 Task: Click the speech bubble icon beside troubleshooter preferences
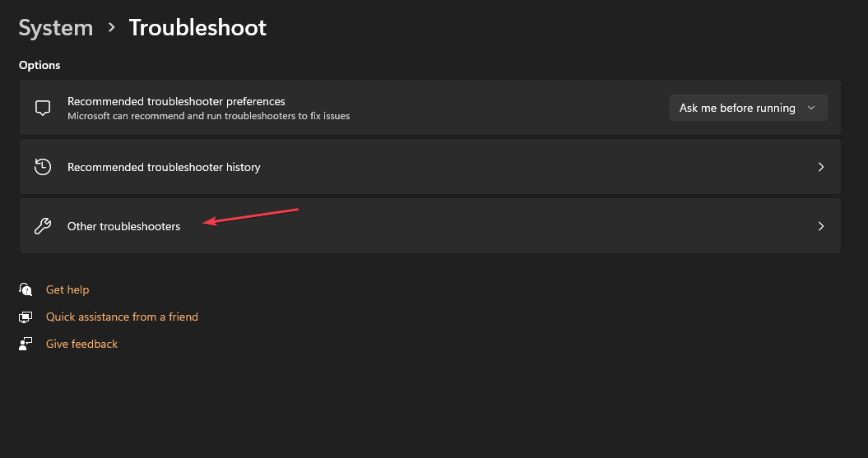(x=43, y=108)
